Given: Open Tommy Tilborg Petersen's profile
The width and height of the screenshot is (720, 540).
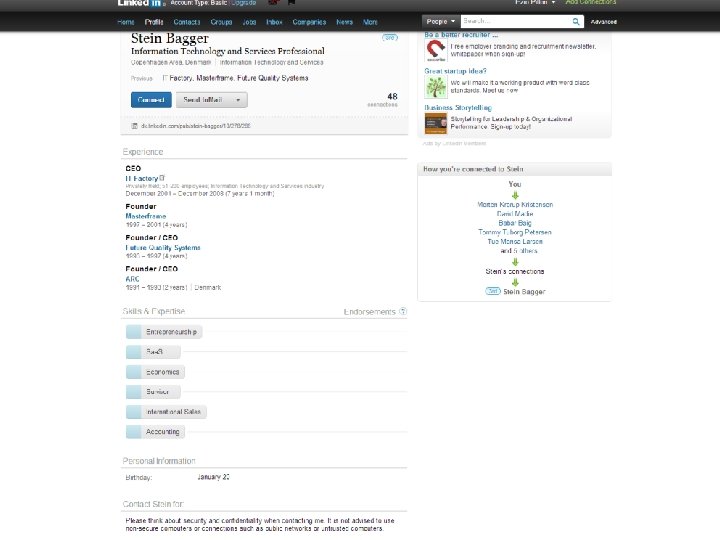Looking at the screenshot, I should [x=515, y=232].
